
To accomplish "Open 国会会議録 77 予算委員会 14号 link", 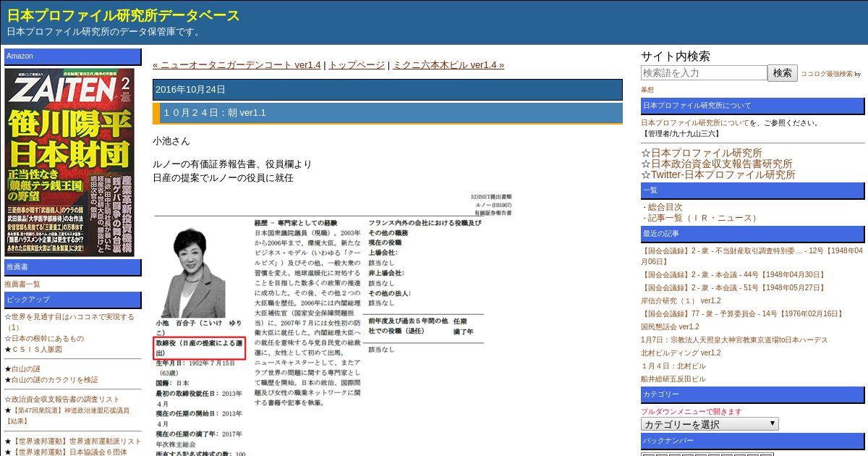I will click(x=742, y=313).
